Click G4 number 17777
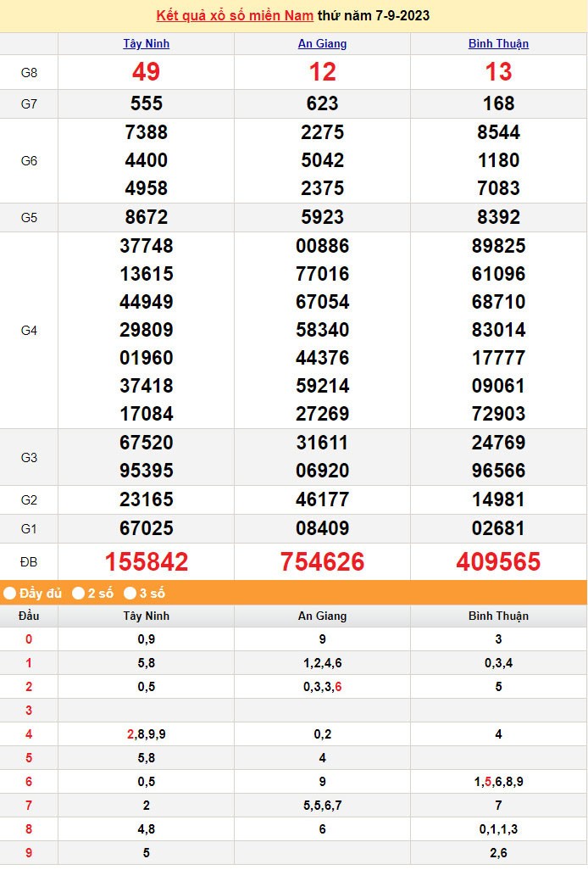The width and height of the screenshot is (588, 870). click(498, 358)
